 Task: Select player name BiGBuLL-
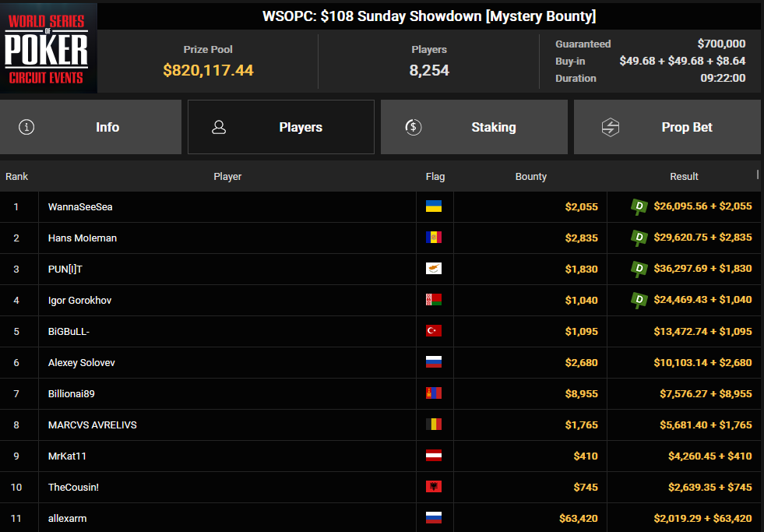click(x=69, y=331)
